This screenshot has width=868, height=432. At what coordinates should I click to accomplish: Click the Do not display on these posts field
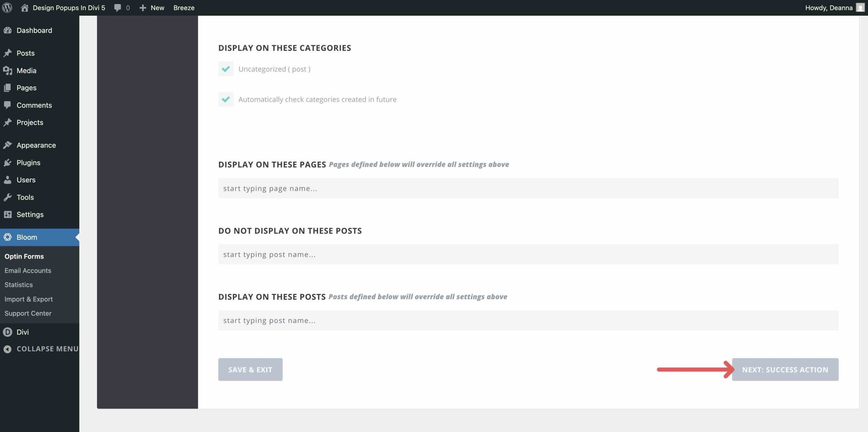click(x=528, y=254)
